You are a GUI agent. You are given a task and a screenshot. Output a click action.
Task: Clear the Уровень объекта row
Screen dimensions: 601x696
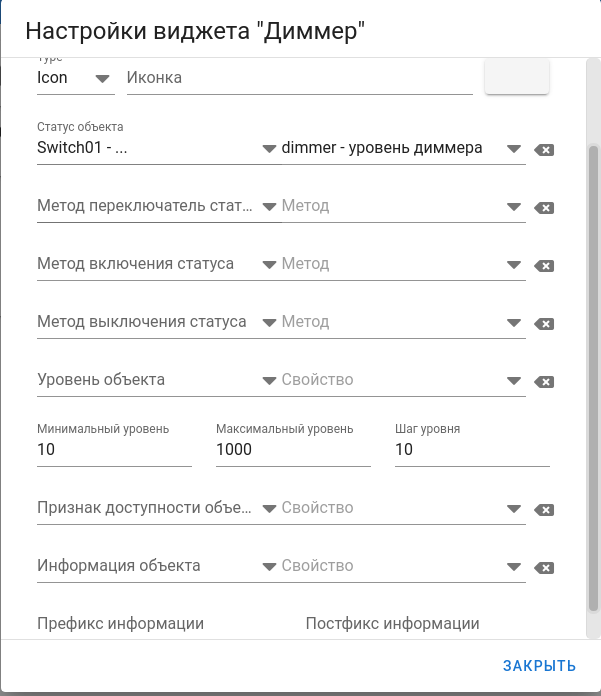544,382
